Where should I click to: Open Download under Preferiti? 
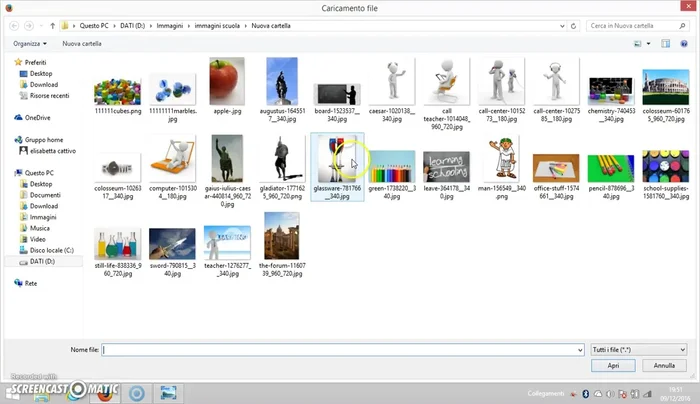click(43, 84)
